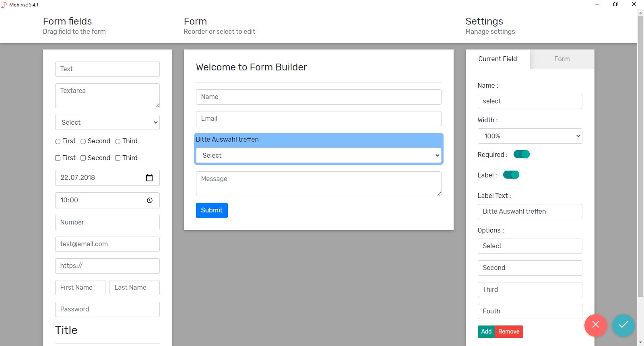Restore the window using title bar button

click(x=615, y=4)
